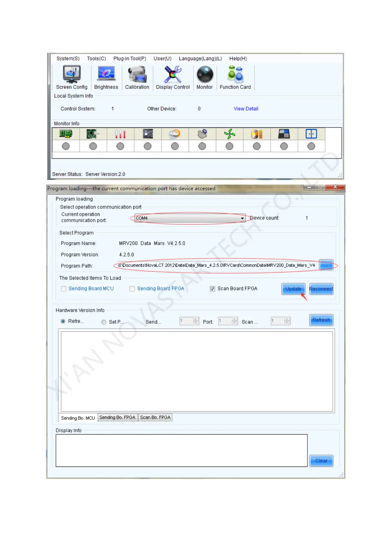Select the smoke monitor icon
This screenshot has height=554, width=392.
click(202, 134)
